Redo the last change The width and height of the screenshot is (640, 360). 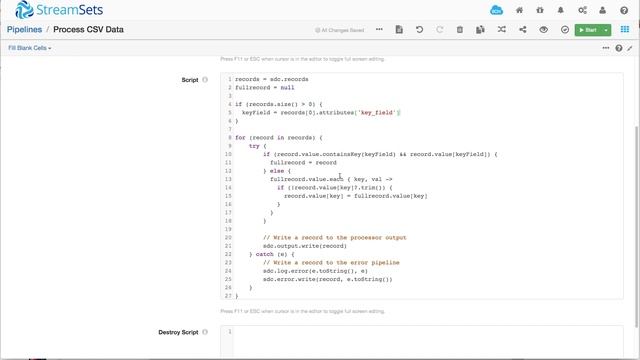click(x=439, y=29)
